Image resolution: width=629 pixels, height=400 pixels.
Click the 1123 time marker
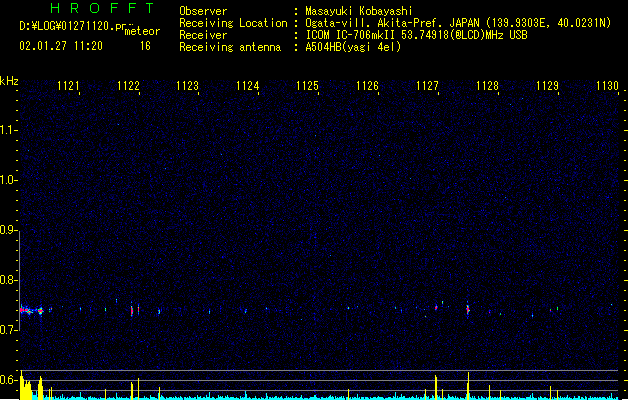point(187,86)
